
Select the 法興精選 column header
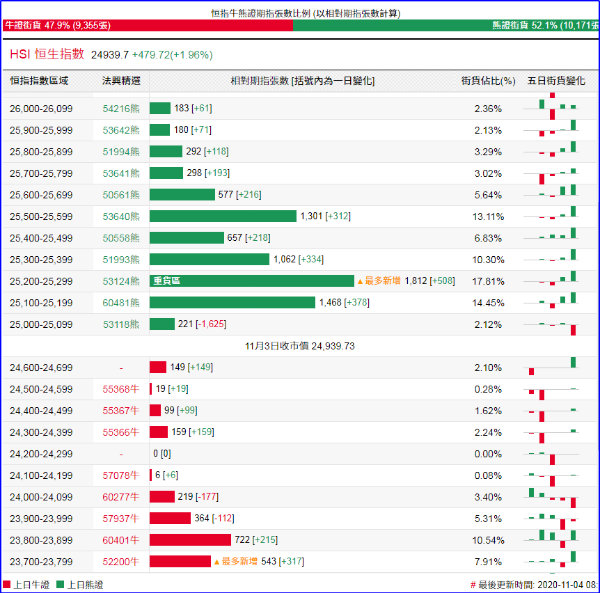coord(121,81)
